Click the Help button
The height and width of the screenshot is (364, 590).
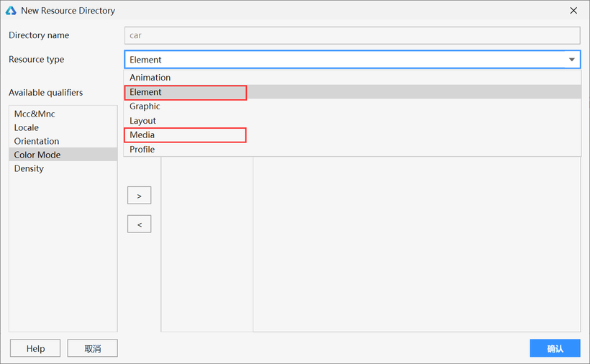pos(35,348)
